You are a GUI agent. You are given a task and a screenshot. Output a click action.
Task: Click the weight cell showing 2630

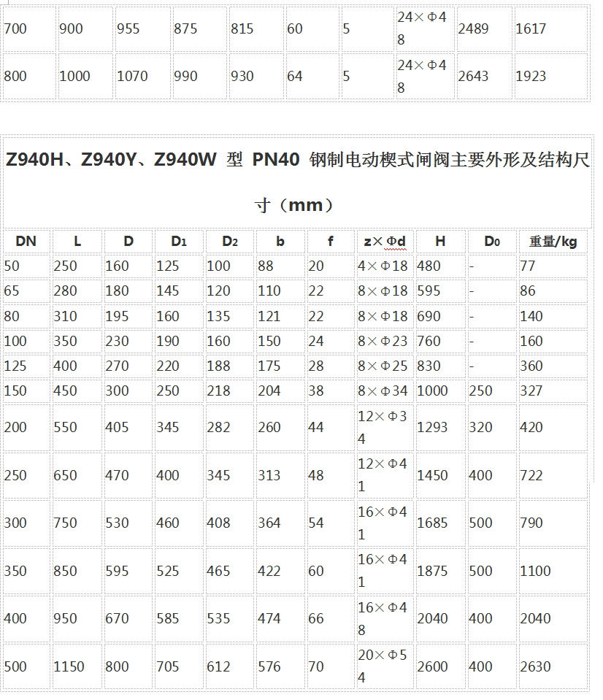(553, 666)
